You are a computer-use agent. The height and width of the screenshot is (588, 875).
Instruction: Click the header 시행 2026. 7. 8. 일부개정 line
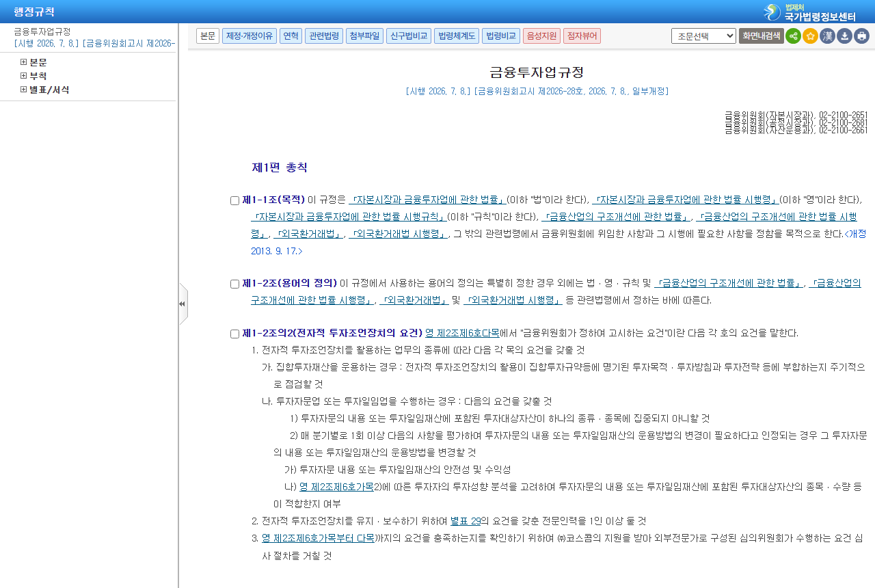537,91
